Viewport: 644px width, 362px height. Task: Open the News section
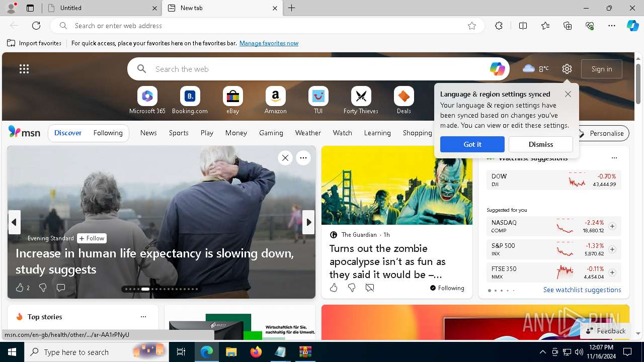[148, 133]
